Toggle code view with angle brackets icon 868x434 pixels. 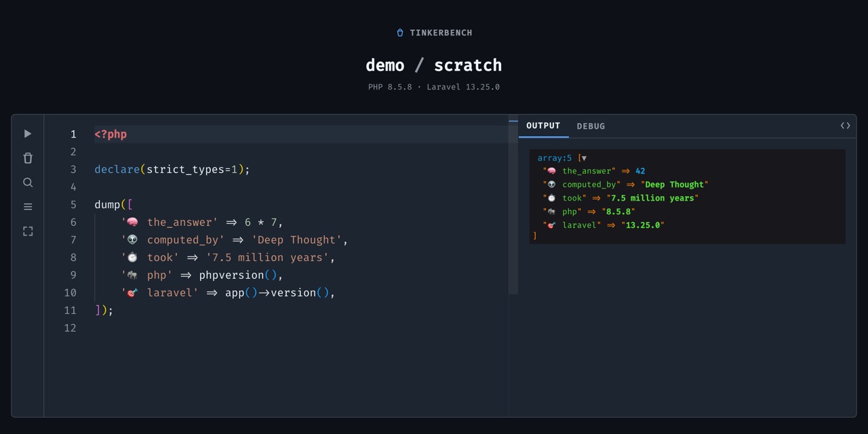pos(845,125)
